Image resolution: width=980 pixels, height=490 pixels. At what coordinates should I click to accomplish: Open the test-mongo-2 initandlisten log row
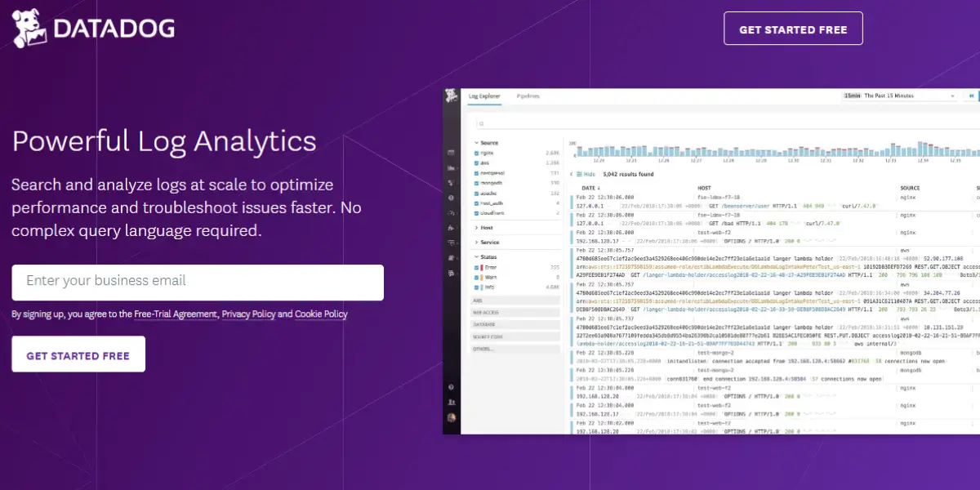coord(776,356)
